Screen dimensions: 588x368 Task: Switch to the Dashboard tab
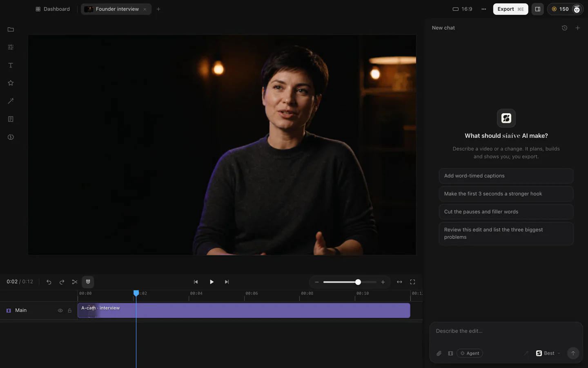pos(53,9)
